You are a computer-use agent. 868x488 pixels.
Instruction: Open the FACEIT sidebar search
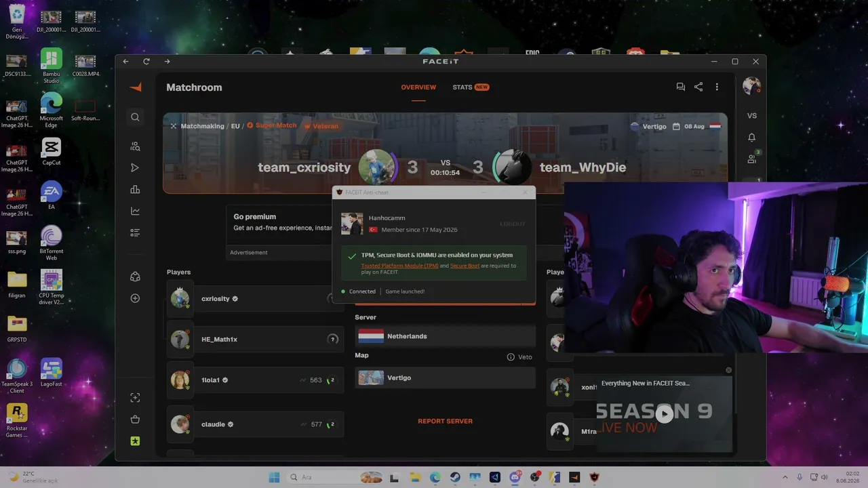[x=135, y=117]
